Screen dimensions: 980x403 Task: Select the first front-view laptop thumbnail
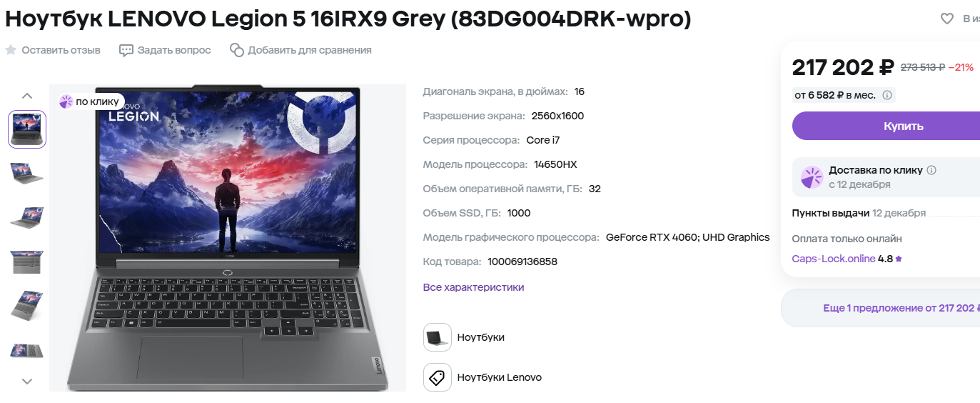27,129
